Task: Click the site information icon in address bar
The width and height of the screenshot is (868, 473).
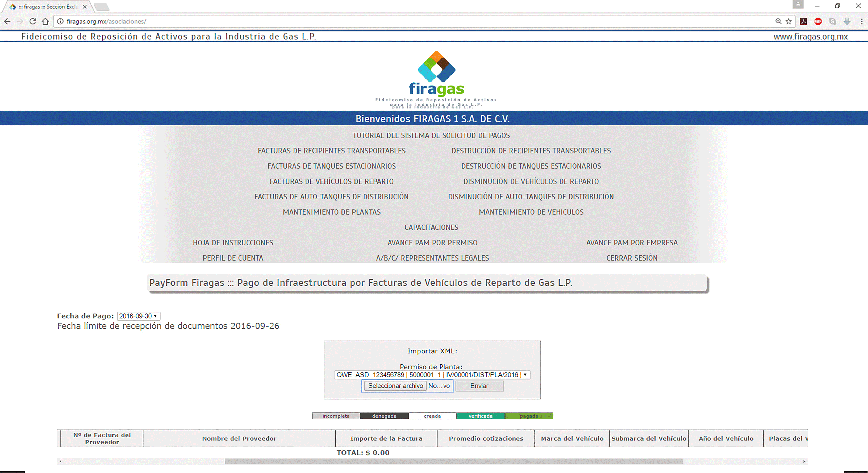Action: click(x=60, y=21)
